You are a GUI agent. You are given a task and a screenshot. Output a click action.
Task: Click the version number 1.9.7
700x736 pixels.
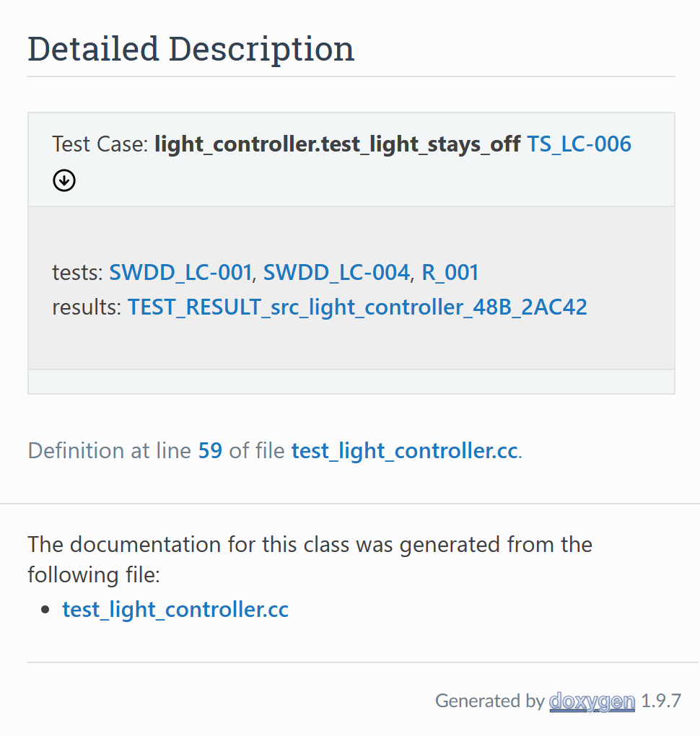660,701
